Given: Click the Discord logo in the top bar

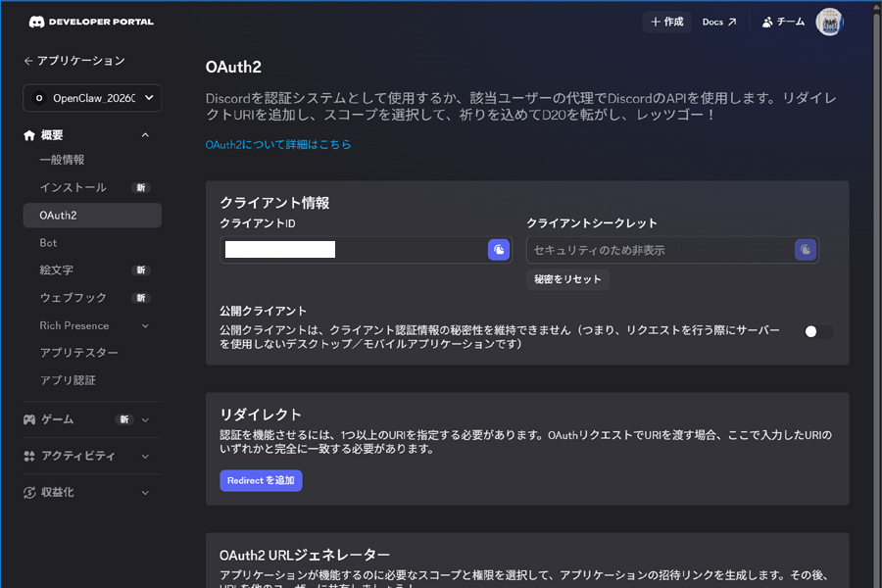Looking at the screenshot, I should (x=38, y=21).
